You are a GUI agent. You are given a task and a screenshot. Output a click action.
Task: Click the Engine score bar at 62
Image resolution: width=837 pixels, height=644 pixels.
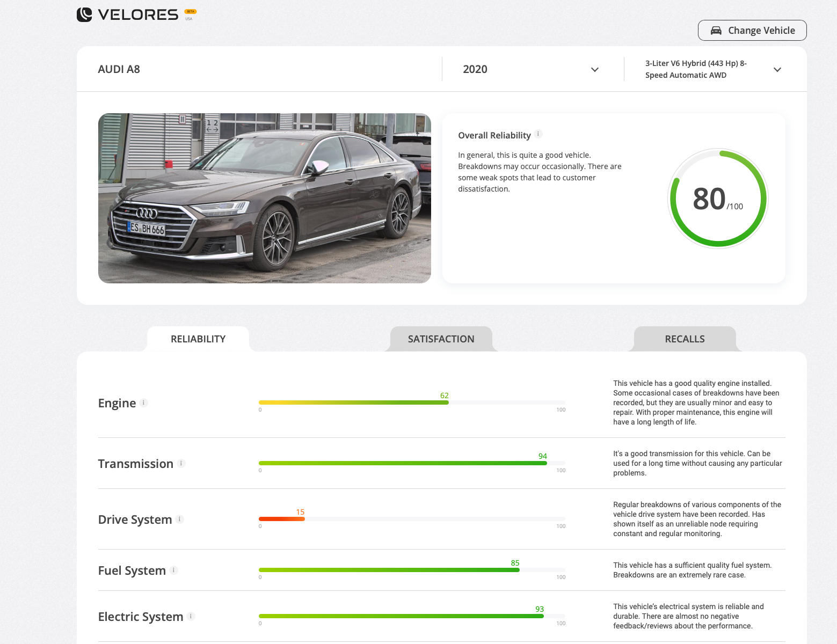coord(354,402)
